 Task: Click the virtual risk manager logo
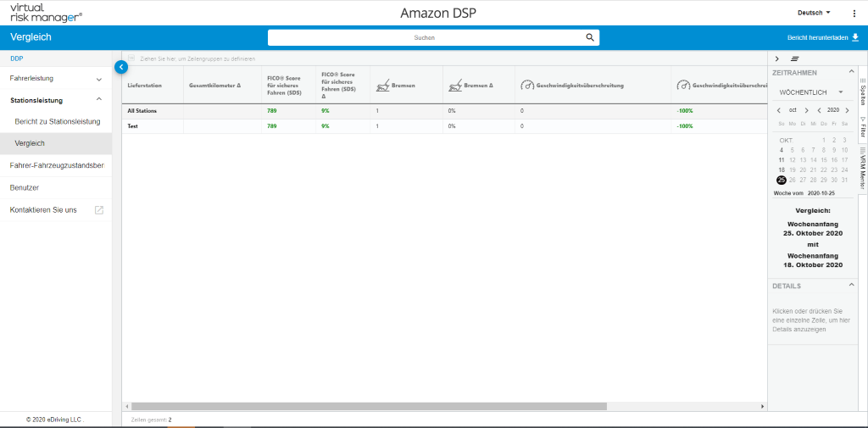pyautogui.click(x=46, y=12)
